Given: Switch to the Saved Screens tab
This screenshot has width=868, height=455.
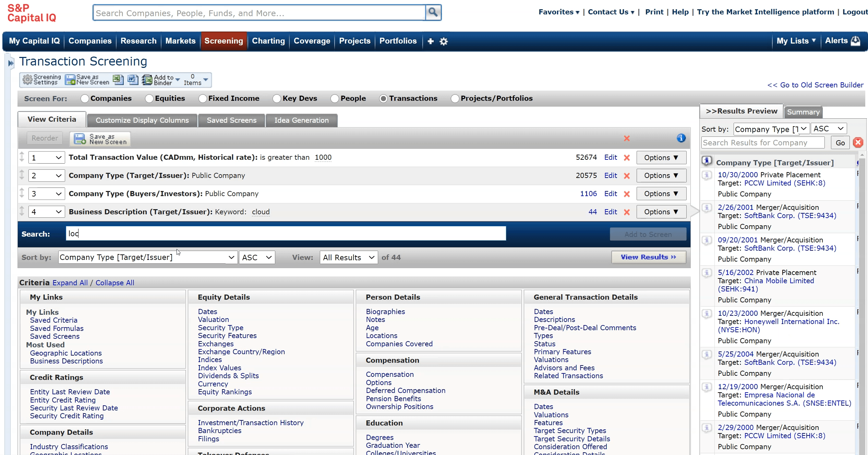Looking at the screenshot, I should coord(231,120).
